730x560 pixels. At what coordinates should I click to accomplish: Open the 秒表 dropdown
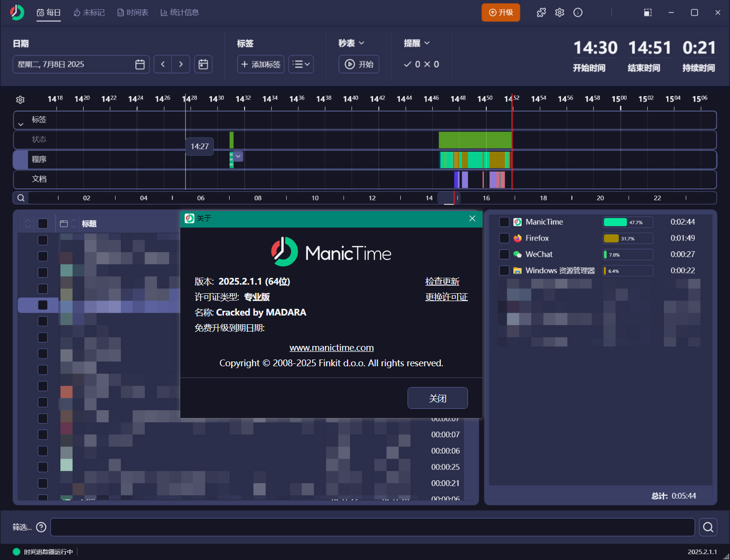point(351,43)
